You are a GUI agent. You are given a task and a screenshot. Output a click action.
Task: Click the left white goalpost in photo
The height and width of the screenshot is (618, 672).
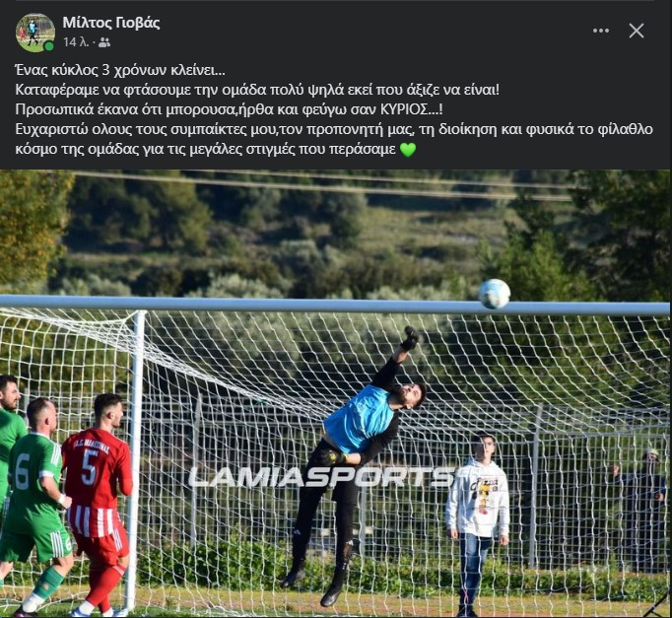tap(137, 458)
